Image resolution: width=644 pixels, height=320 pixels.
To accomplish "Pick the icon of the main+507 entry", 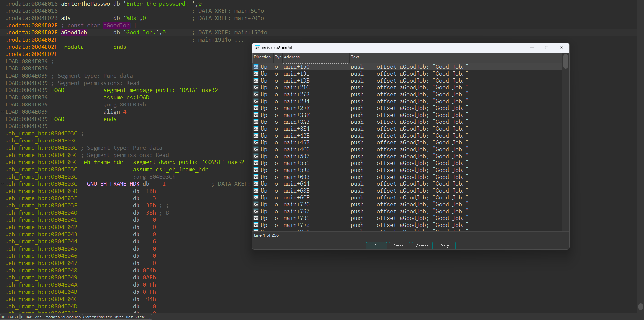I will [256, 156].
